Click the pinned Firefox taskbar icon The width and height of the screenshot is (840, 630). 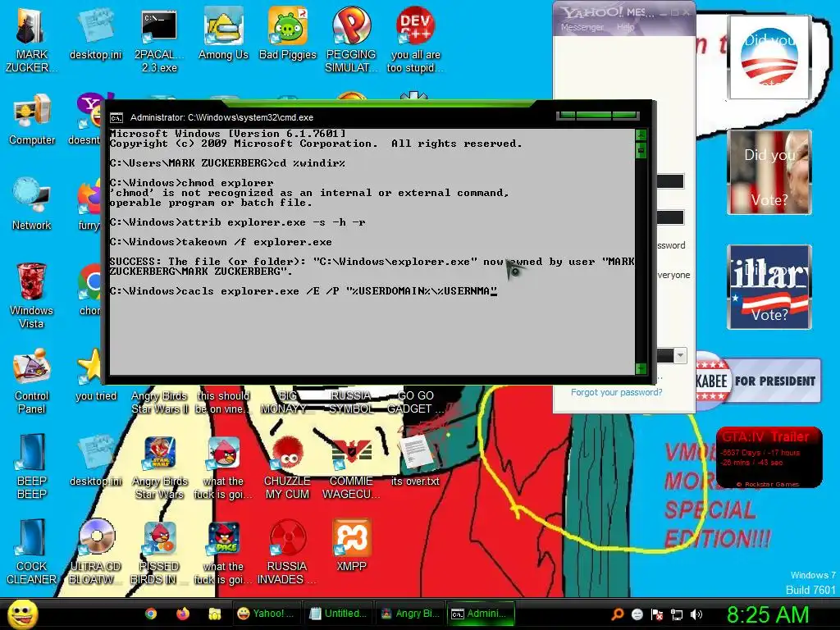[183, 614]
